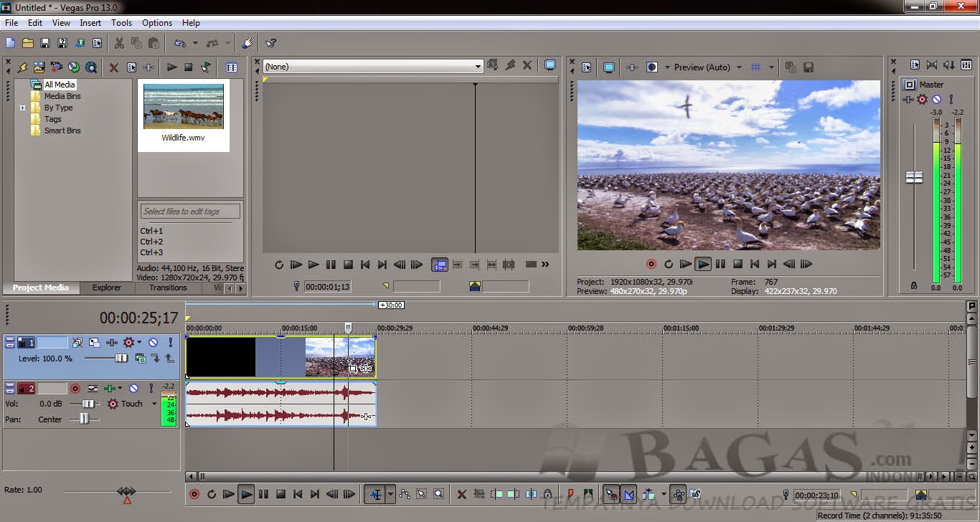Pause playback in timeline transport bar
Screen dimensions: 980x522
click(x=263, y=494)
